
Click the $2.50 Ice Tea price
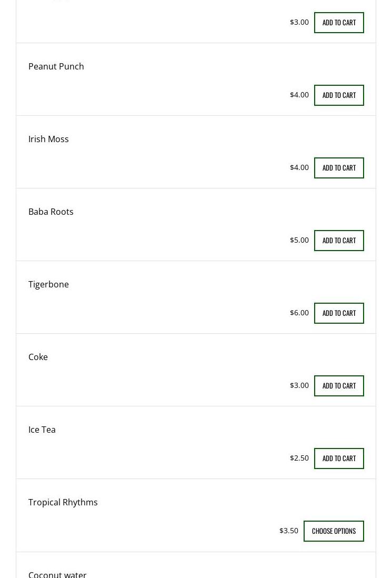[299, 458]
